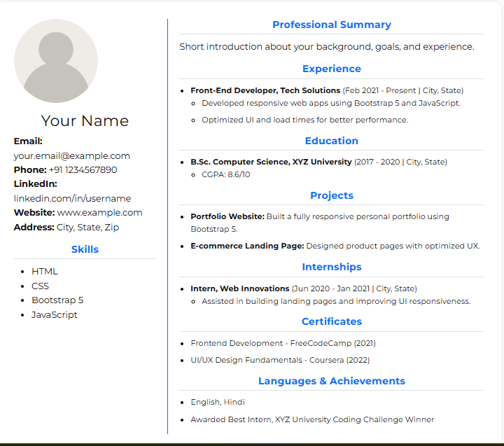
Task: Click the your.email@example.com address
Action: [72, 156]
